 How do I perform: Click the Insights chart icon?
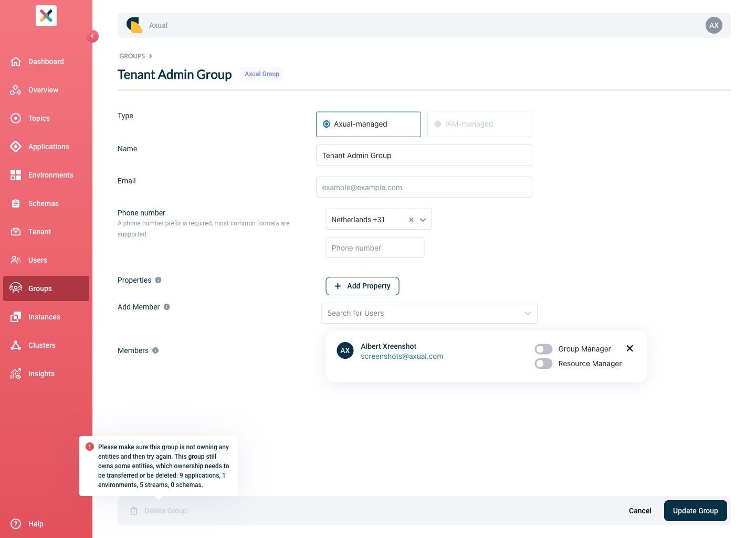tap(16, 374)
